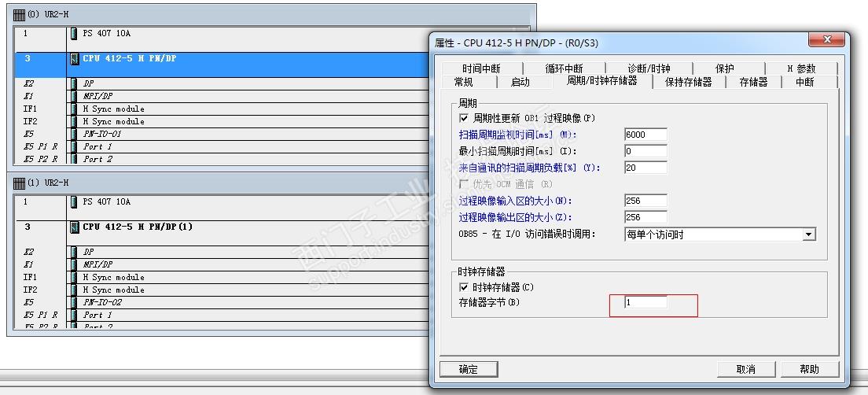Image resolution: width=868 pixels, height=395 pixels.
Task: Click the 扫描周期监视时间 field showing 6000
Action: (645, 135)
